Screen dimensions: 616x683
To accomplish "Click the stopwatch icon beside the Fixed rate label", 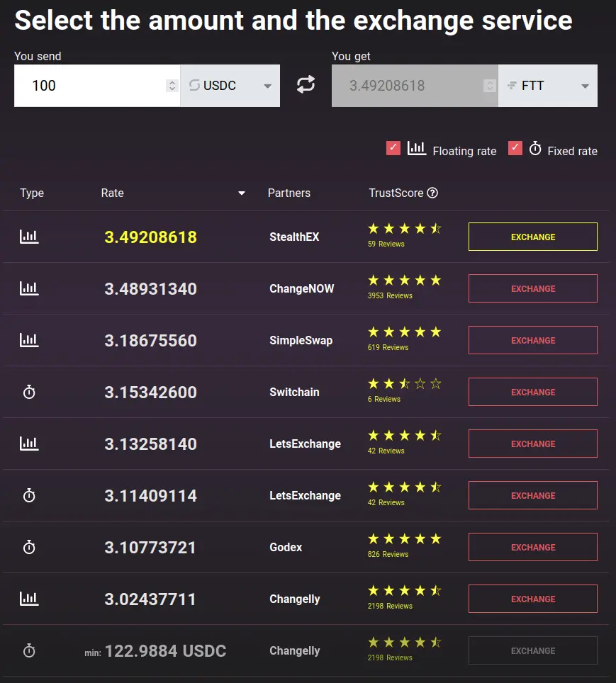I will click(535, 149).
